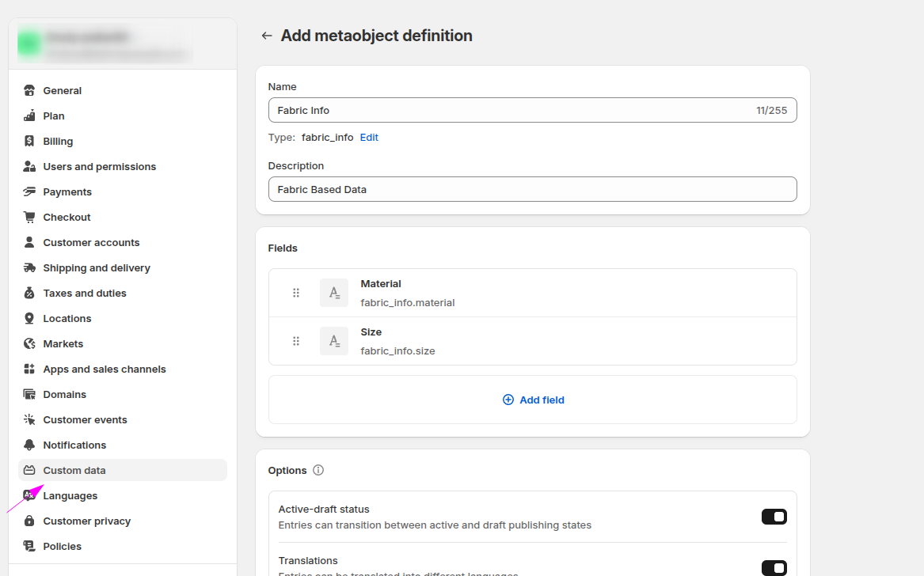Click the General store icon in sidebar
This screenshot has width=924, height=576.
pyautogui.click(x=29, y=90)
